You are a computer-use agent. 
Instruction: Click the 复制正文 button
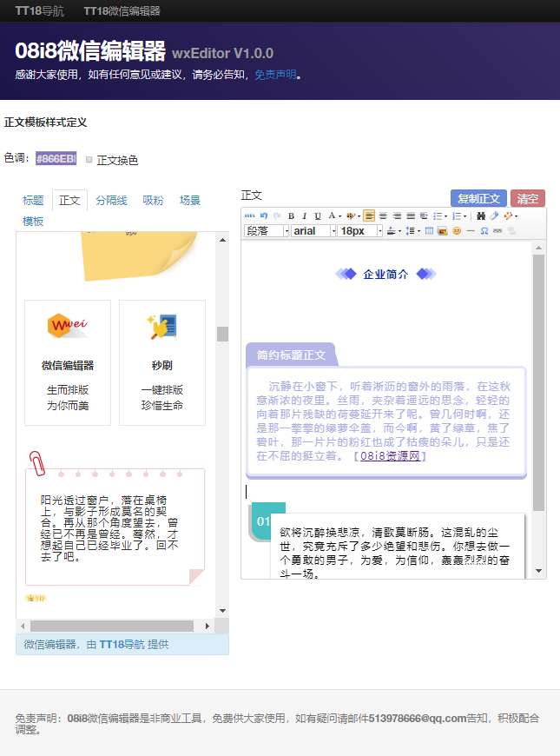478,198
